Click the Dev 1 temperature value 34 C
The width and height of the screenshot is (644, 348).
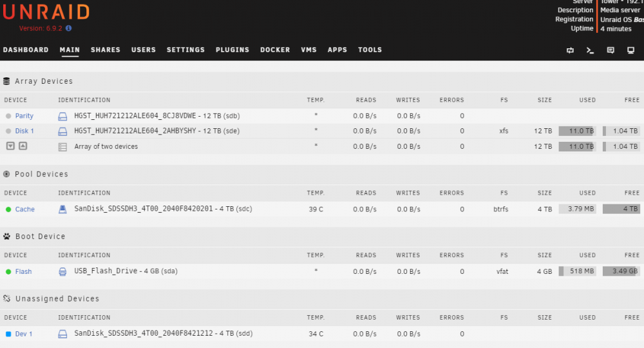tap(316, 334)
